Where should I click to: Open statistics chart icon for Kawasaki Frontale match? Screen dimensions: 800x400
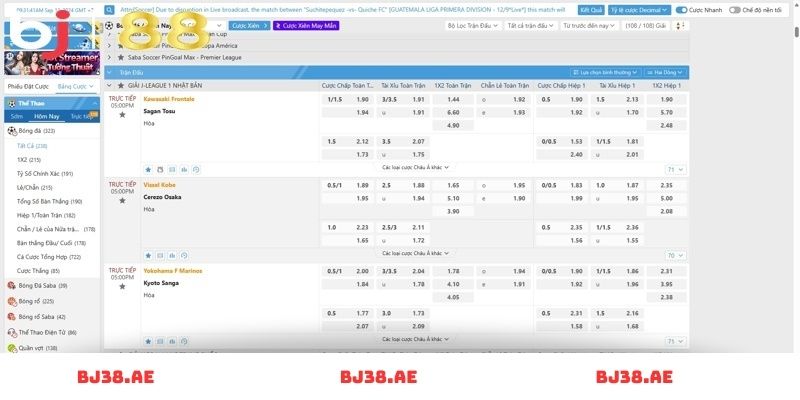[x=184, y=169]
